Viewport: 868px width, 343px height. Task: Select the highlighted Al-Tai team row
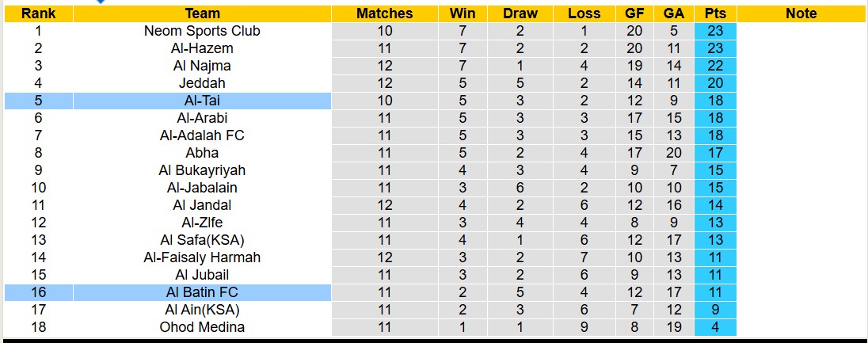pyautogui.click(x=202, y=101)
